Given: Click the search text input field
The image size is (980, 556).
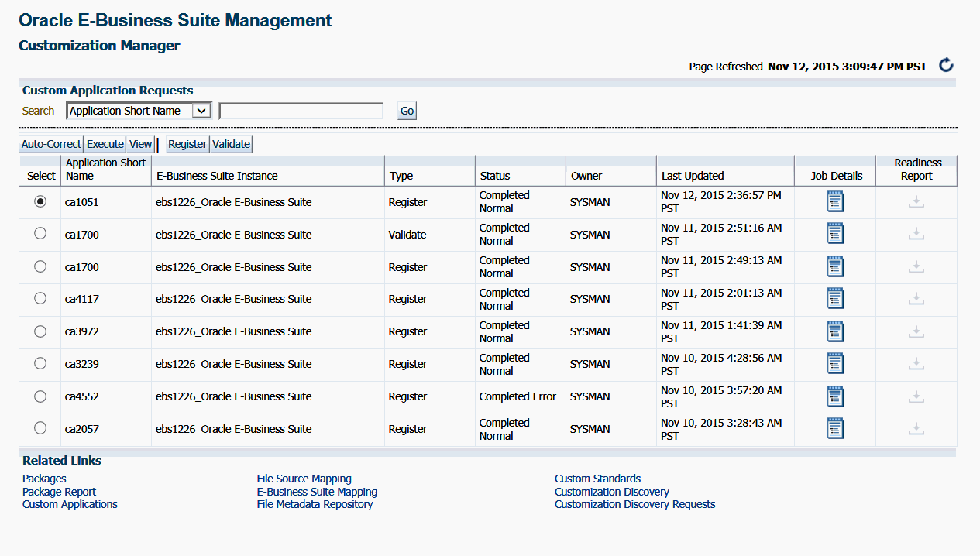Looking at the screenshot, I should pos(301,111).
